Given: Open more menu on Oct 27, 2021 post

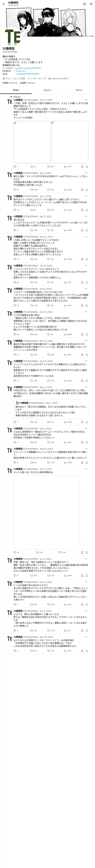Looking at the screenshot, I should pyautogui.click(x=86, y=469).
